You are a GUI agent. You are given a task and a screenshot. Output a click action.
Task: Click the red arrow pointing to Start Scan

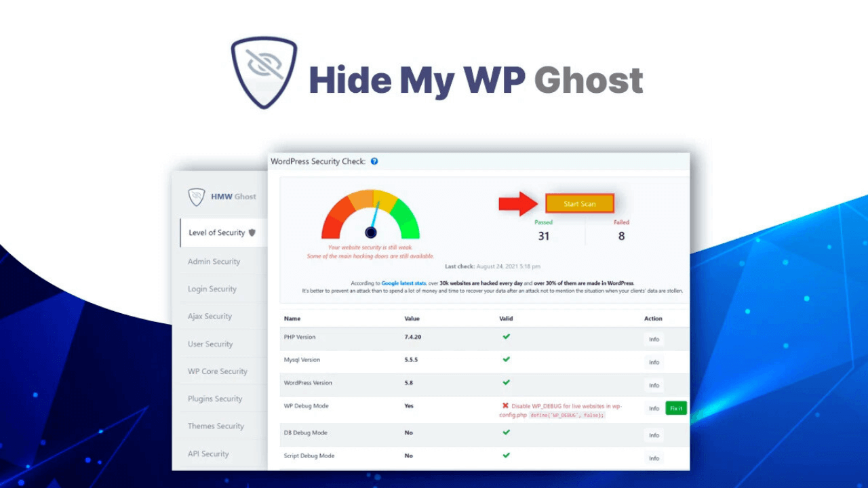[x=519, y=203]
